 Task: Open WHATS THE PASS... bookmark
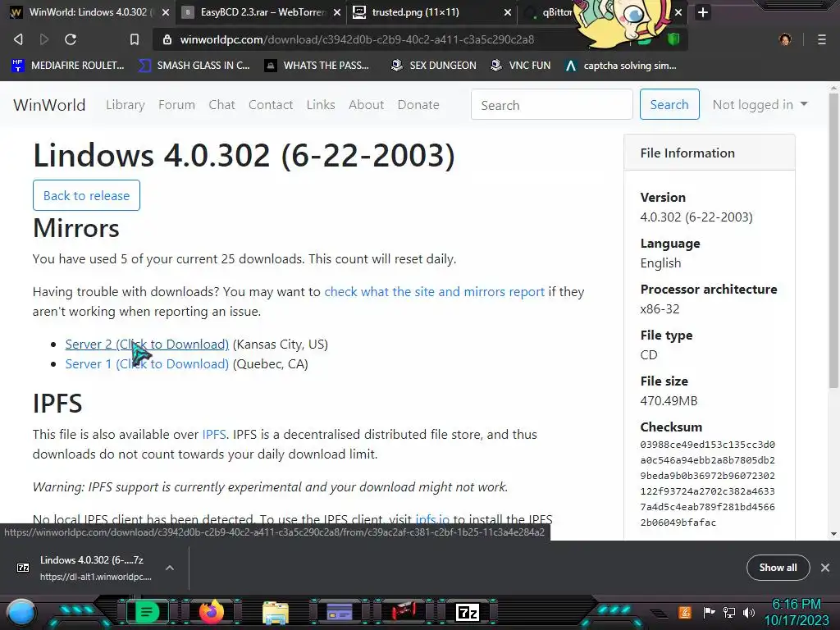point(317,66)
